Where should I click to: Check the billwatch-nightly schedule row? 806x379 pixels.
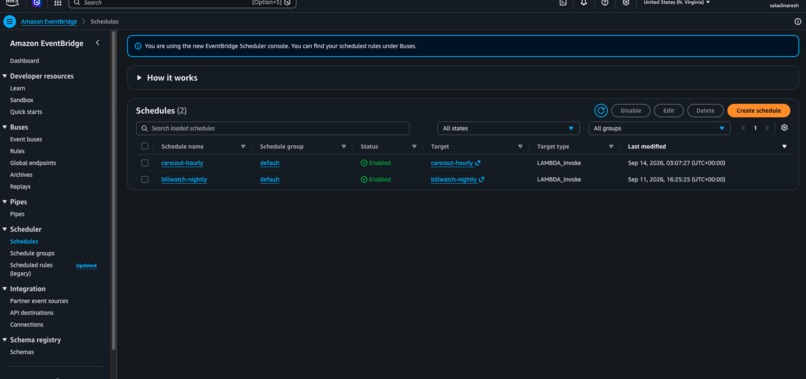tap(144, 179)
